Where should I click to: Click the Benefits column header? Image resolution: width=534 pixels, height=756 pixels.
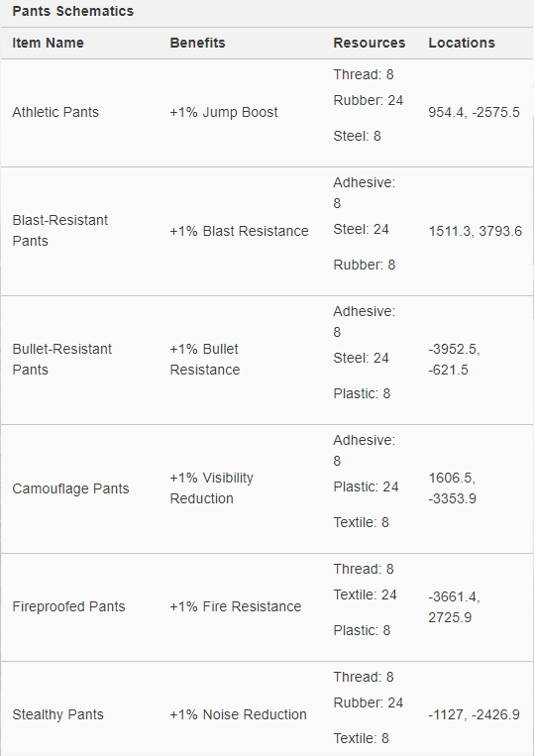(x=197, y=43)
